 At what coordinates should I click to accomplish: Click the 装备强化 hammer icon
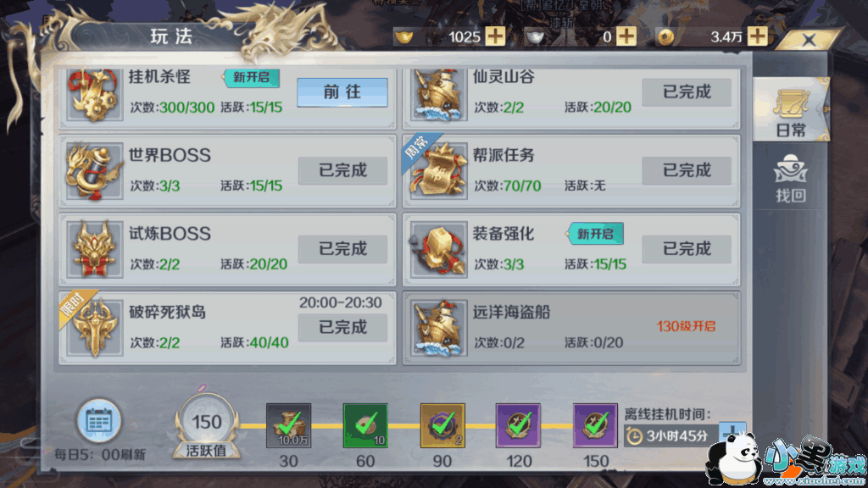pyautogui.click(x=438, y=250)
